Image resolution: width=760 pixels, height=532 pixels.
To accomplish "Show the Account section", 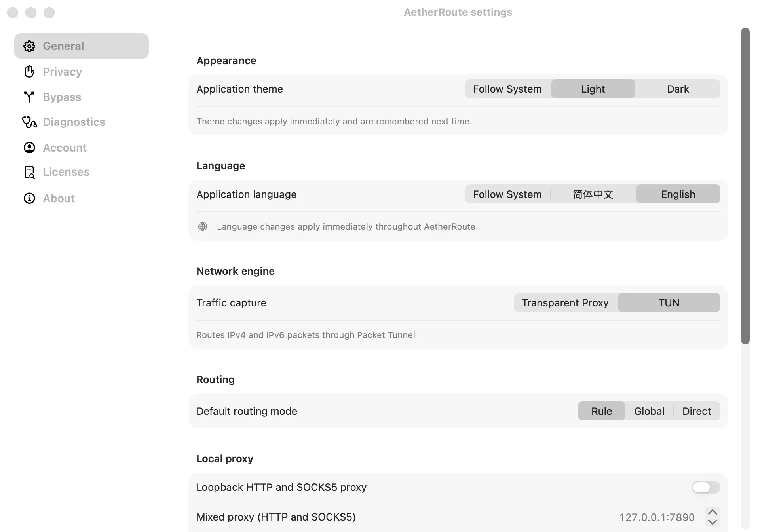I will click(82, 148).
